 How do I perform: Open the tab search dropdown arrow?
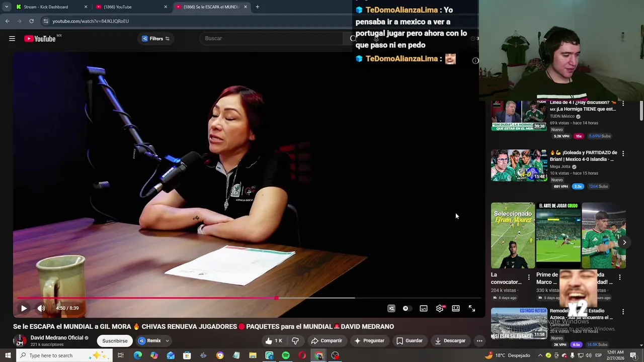pyautogui.click(x=7, y=7)
